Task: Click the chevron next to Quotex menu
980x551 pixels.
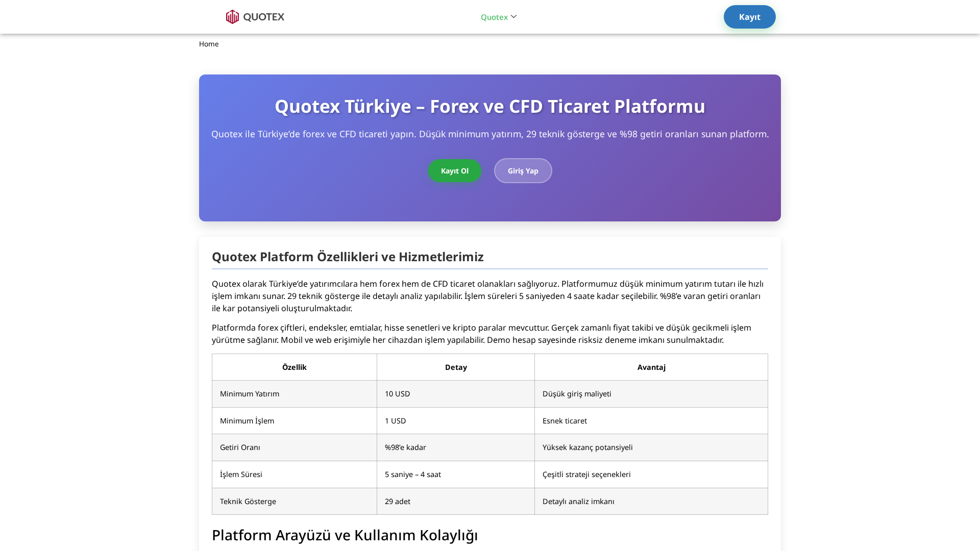Action: click(513, 16)
